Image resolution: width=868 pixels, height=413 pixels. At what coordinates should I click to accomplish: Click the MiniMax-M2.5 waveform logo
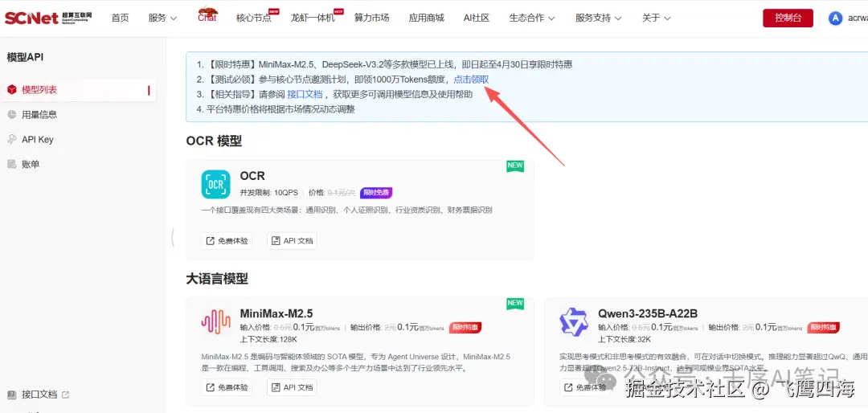tap(216, 321)
